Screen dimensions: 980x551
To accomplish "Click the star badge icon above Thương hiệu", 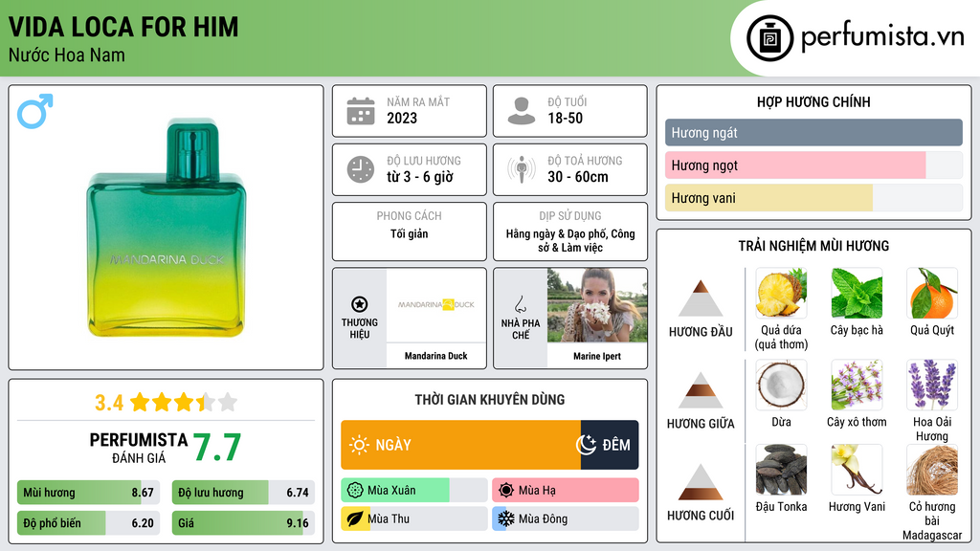I will tap(360, 304).
